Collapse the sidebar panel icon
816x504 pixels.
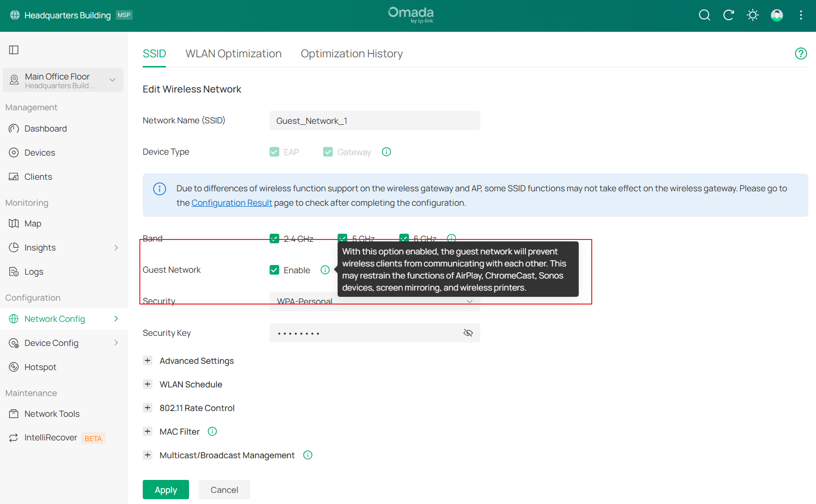[14, 50]
